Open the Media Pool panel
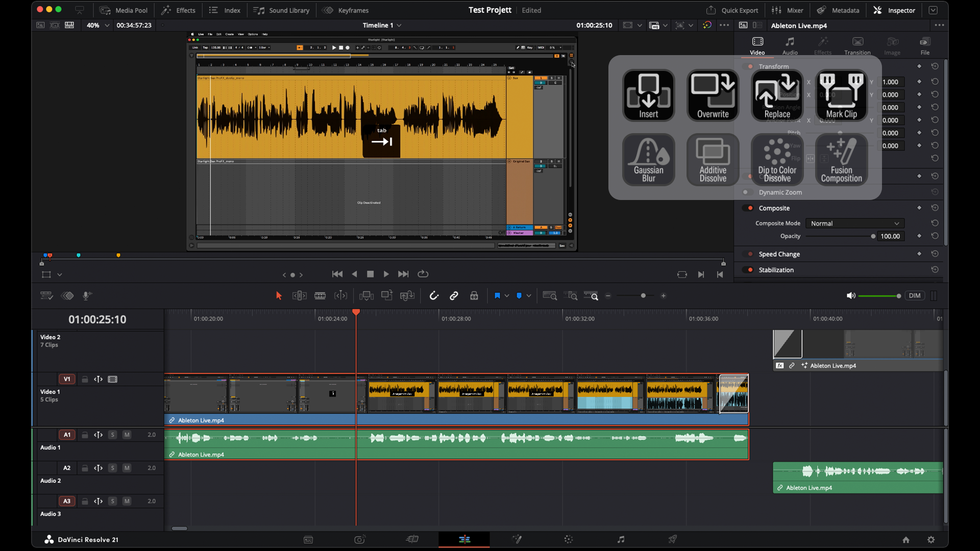The image size is (980, 551). click(x=124, y=10)
